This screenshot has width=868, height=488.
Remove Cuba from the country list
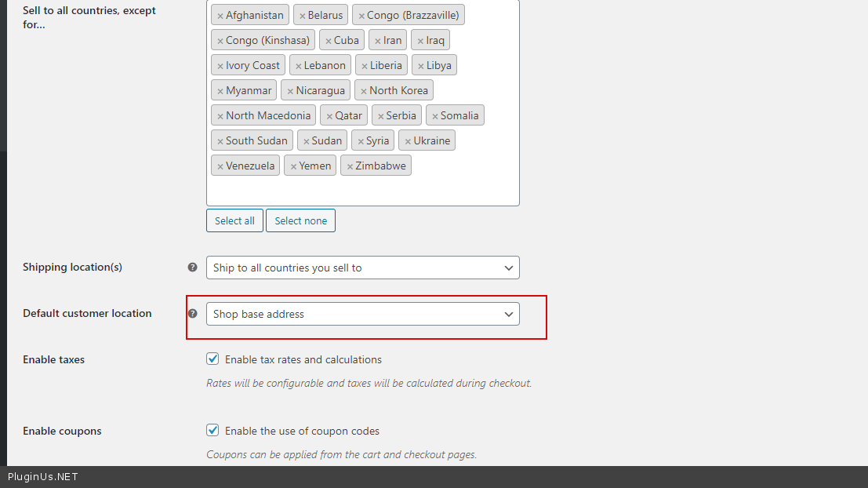coord(329,41)
